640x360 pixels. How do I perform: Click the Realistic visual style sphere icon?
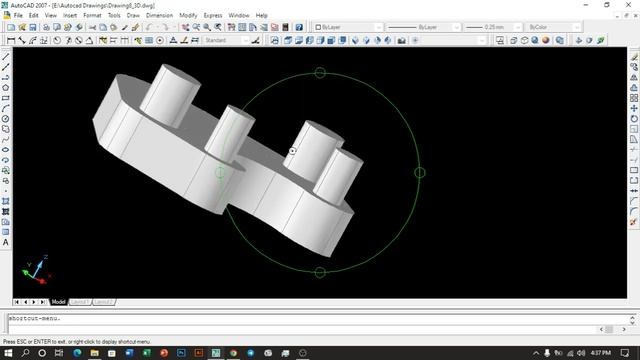[x=546, y=40]
